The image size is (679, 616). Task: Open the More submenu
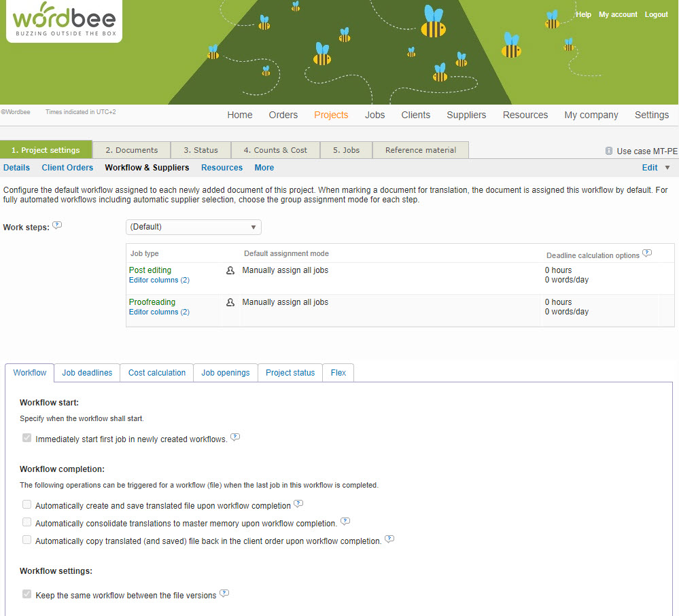(264, 168)
